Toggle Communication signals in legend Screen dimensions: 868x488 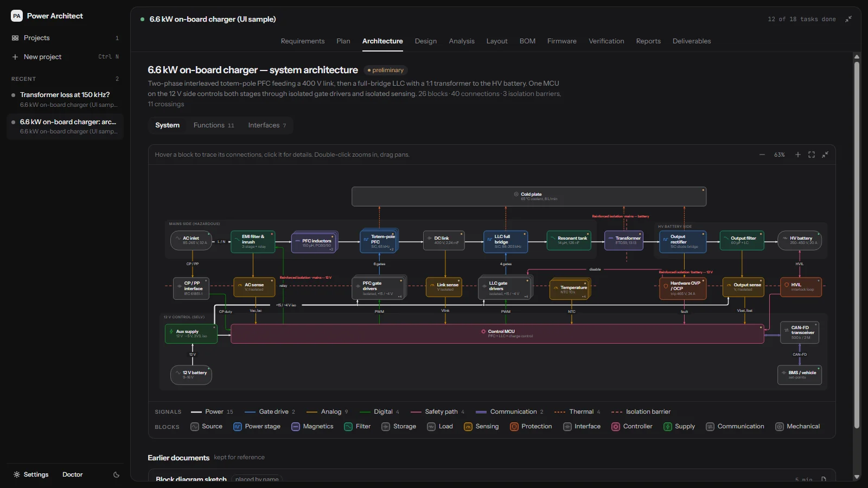tap(509, 412)
